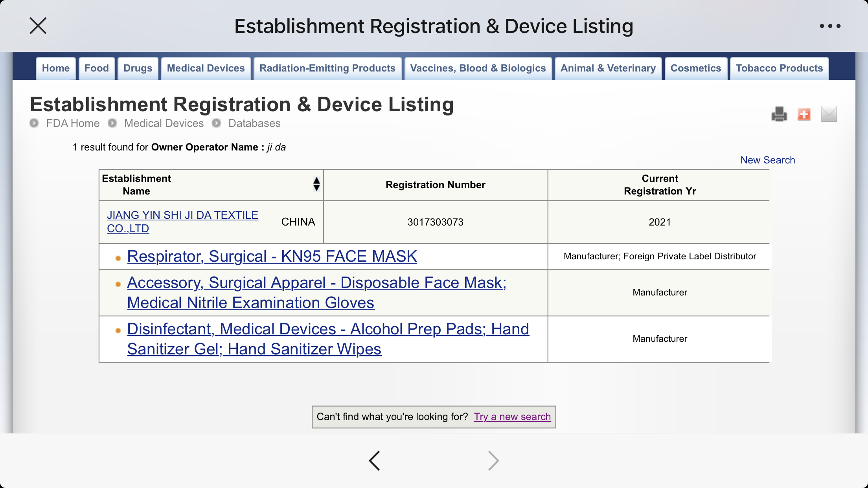868x488 pixels.
Task: Open the three-dot more options menu
Action: point(830,26)
